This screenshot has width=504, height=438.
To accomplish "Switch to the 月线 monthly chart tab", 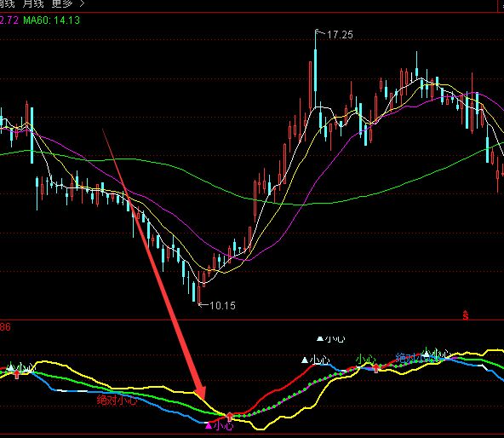I will (33, 4).
